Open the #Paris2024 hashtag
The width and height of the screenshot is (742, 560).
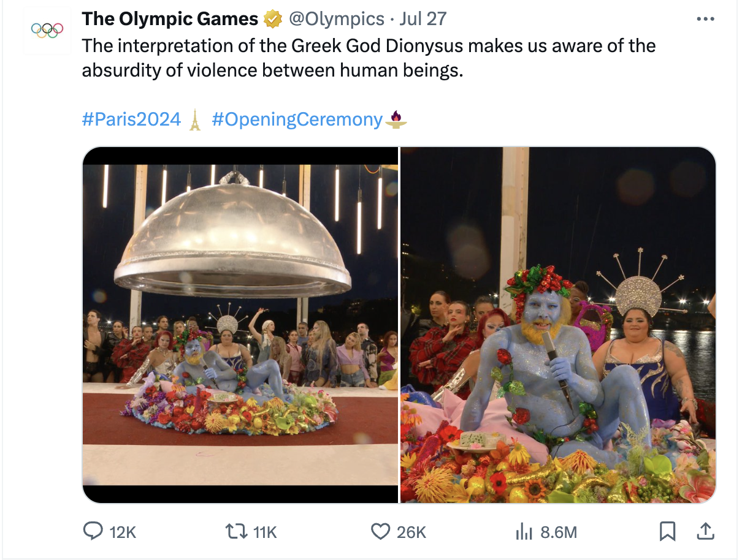[x=131, y=119]
